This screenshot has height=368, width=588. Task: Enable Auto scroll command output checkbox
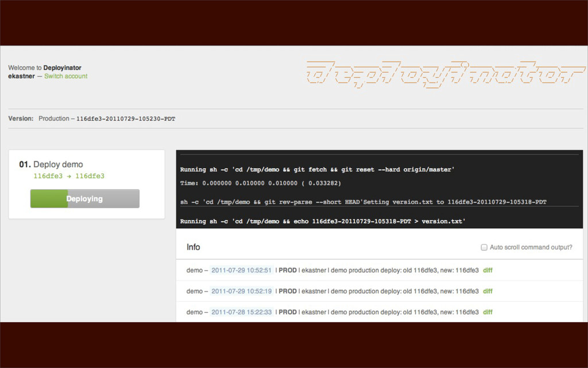(483, 247)
